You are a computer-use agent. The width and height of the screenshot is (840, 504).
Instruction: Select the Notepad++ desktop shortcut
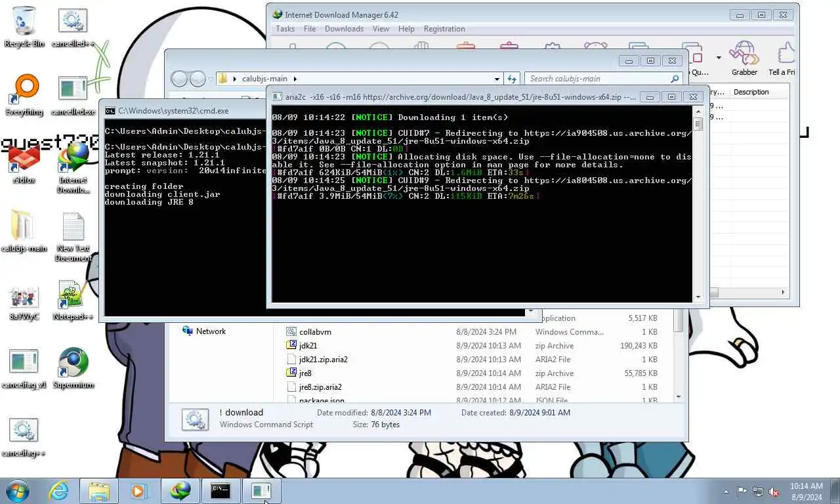click(73, 301)
